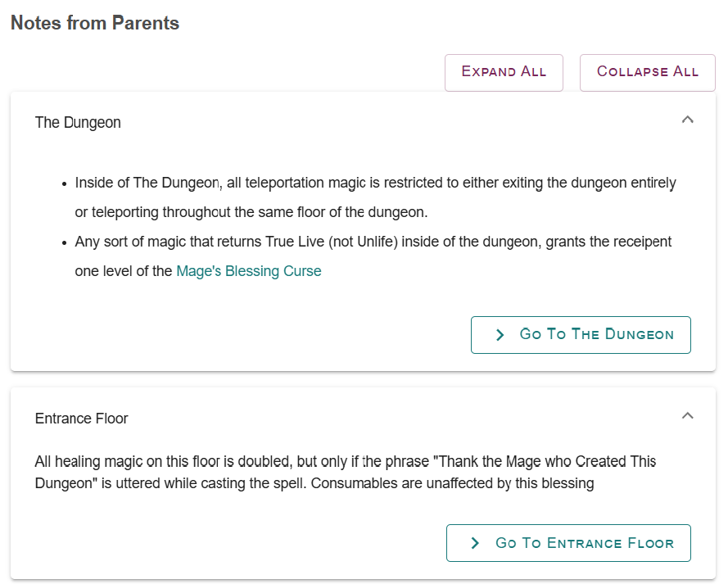Click the first bullet point marker

(x=65, y=183)
